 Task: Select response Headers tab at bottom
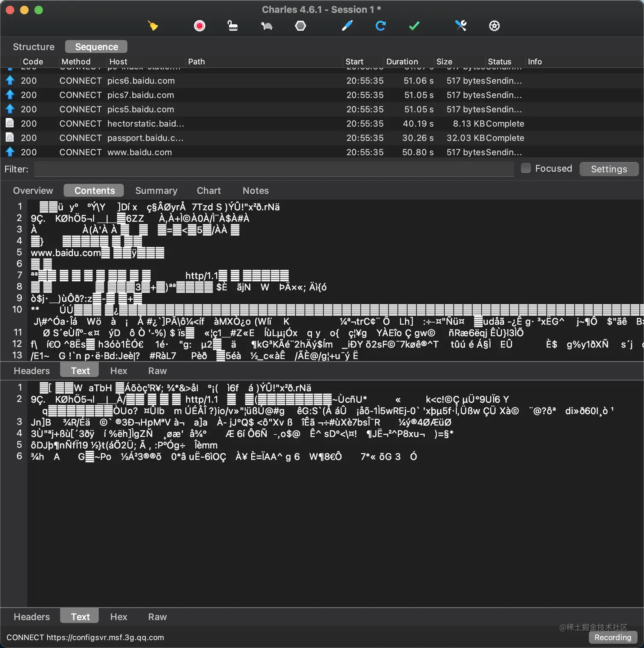pos(32,617)
